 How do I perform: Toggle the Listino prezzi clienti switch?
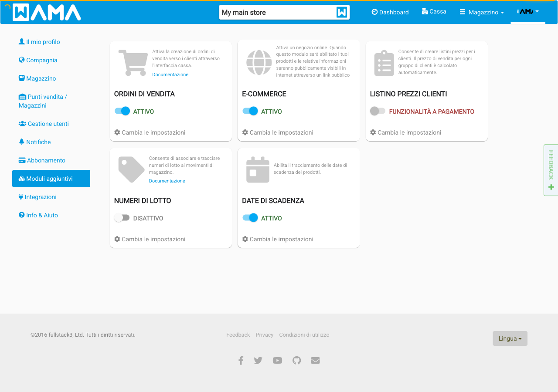(378, 111)
